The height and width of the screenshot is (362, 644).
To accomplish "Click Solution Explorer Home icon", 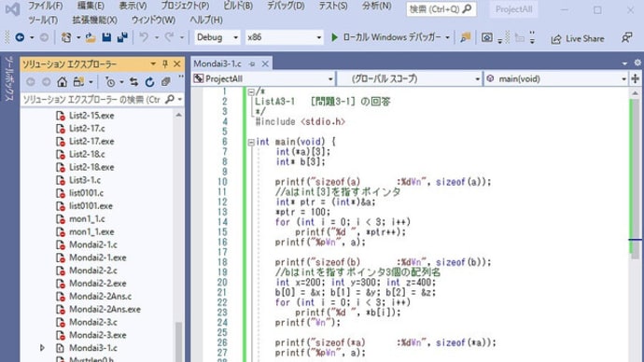I will (62, 82).
